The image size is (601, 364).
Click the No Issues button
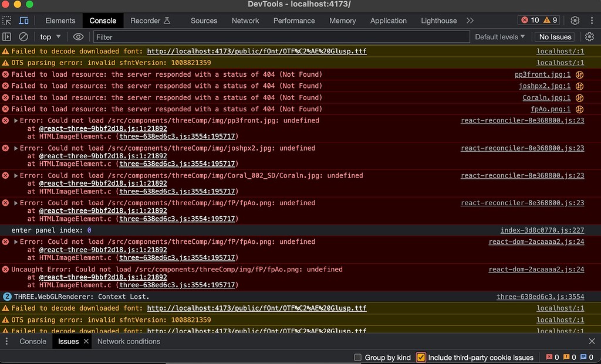(554, 36)
